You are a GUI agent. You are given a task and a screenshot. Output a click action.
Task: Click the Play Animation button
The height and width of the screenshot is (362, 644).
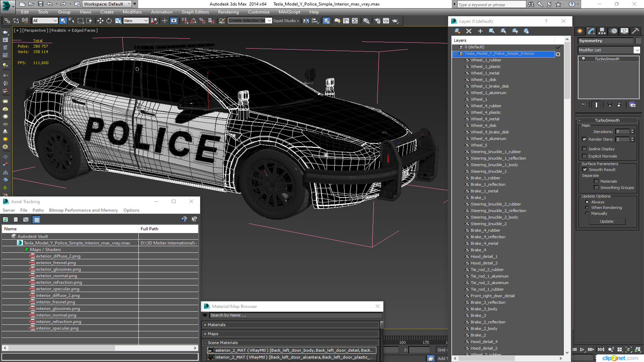[x=582, y=350]
